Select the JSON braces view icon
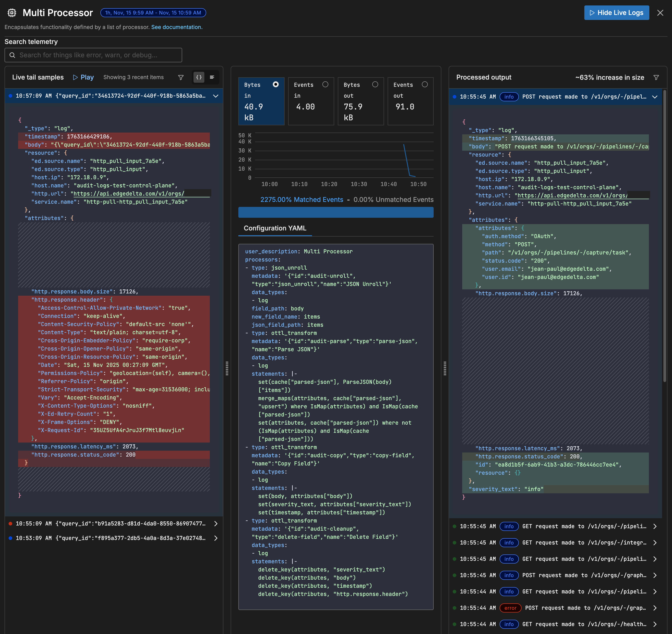This screenshot has width=672, height=634. click(199, 77)
